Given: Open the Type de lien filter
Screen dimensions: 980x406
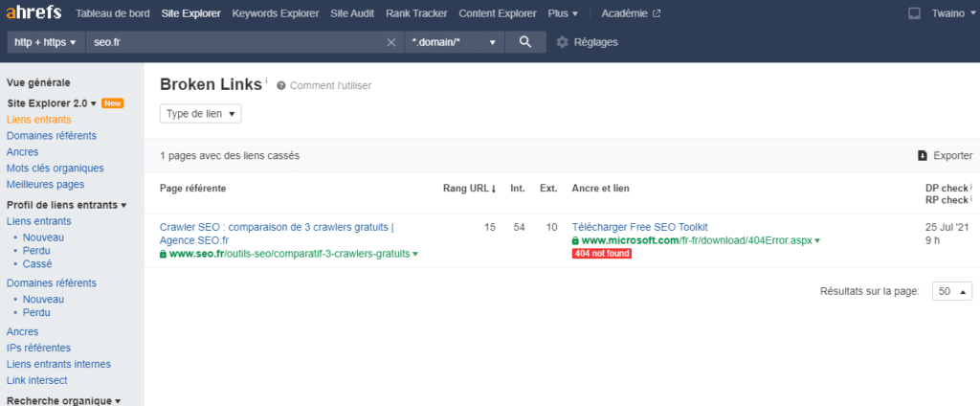Looking at the screenshot, I should tap(201, 114).
